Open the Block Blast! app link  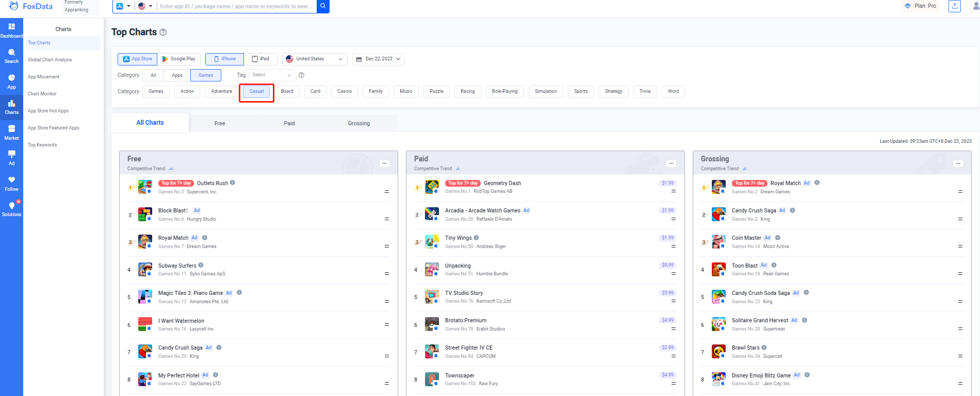(173, 210)
